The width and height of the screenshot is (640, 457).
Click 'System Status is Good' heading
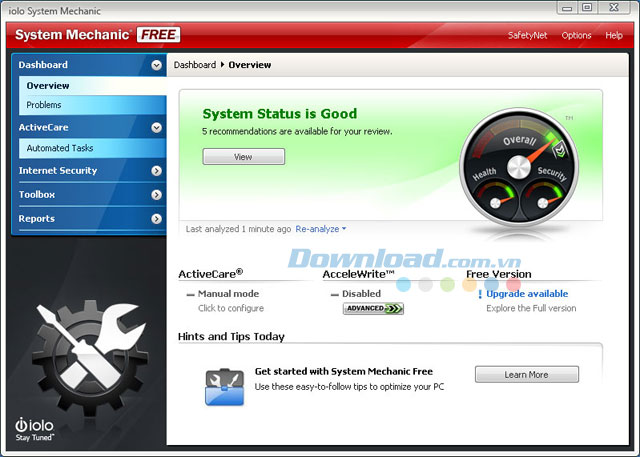(280, 113)
